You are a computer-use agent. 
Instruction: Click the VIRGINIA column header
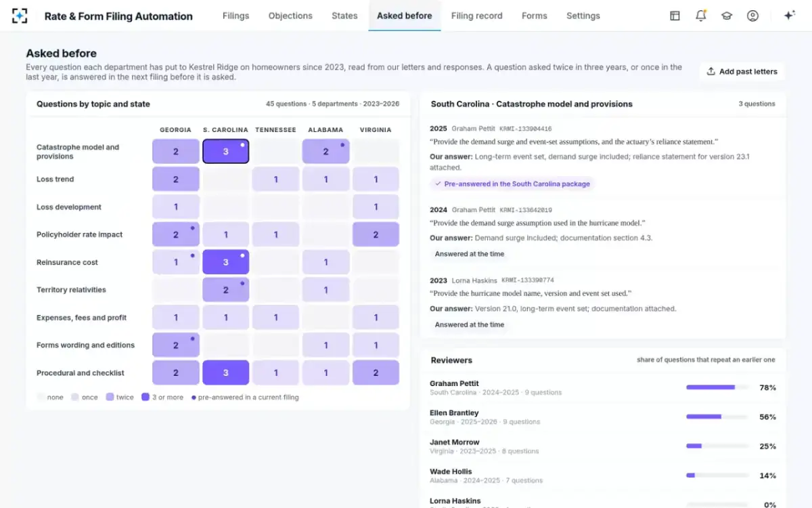coord(376,130)
